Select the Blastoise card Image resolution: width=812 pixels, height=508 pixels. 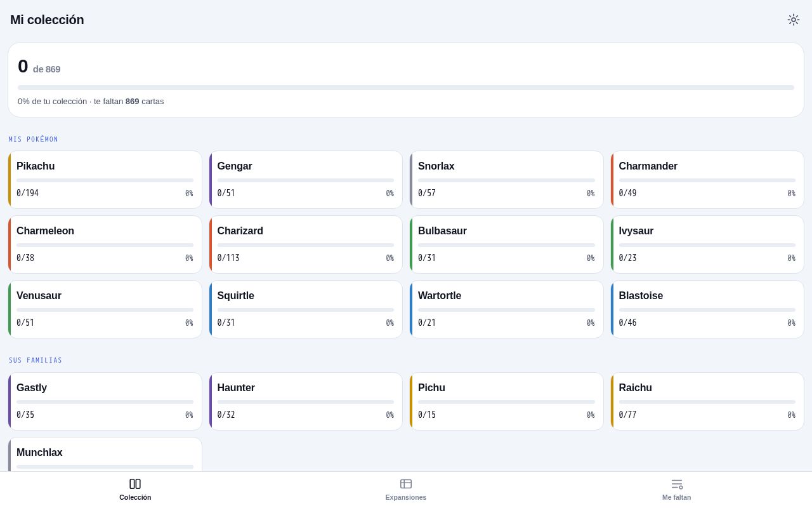707,309
